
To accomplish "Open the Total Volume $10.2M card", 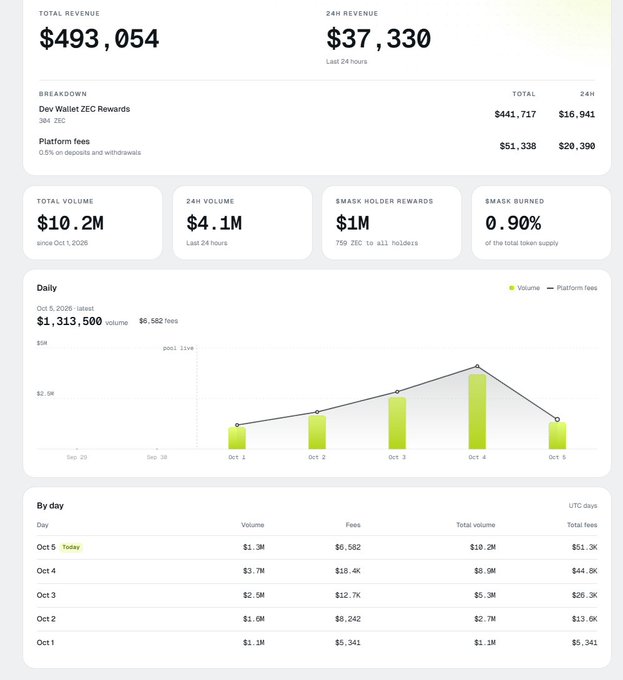I will pos(92,223).
